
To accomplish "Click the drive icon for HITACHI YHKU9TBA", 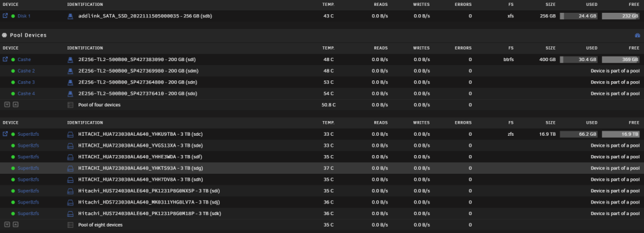I will coord(70,134).
